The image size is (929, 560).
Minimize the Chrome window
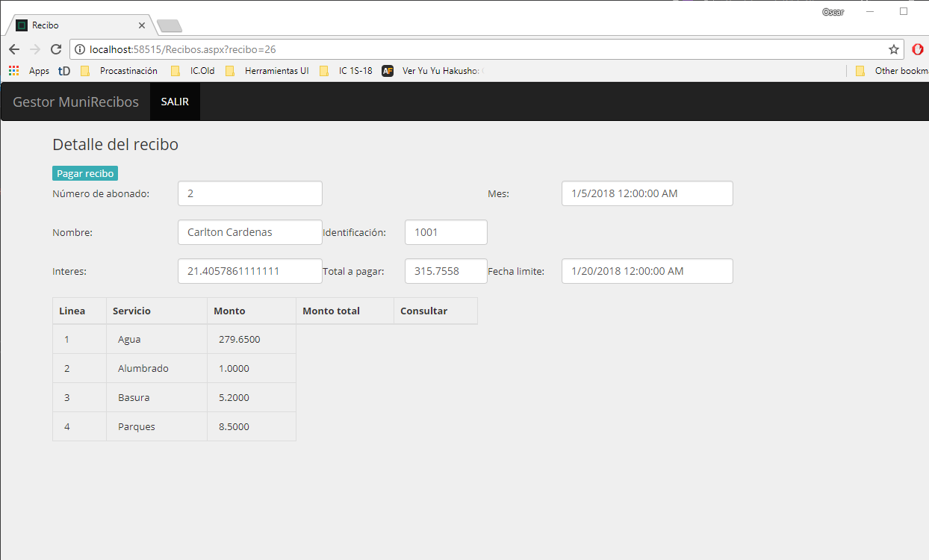[x=870, y=12]
